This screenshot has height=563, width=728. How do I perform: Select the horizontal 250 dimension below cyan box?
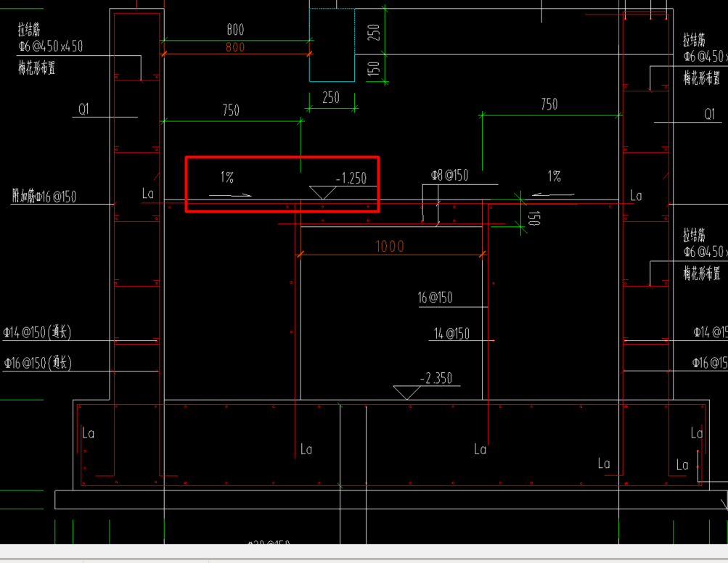(x=331, y=98)
